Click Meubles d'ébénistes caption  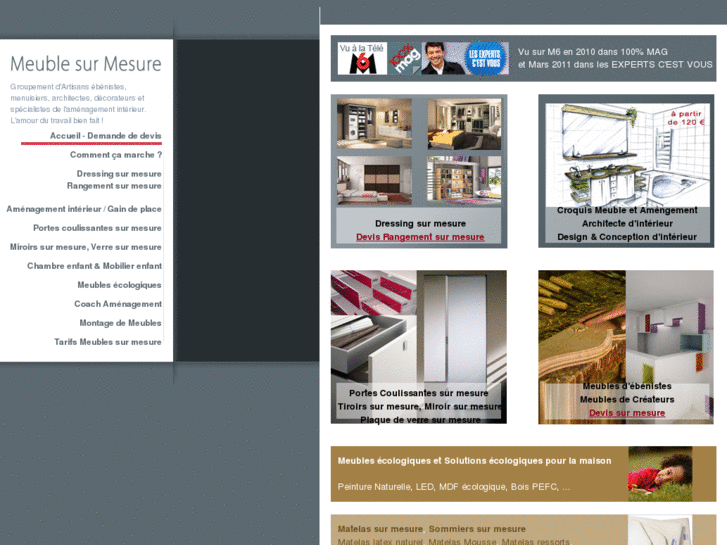627,386
